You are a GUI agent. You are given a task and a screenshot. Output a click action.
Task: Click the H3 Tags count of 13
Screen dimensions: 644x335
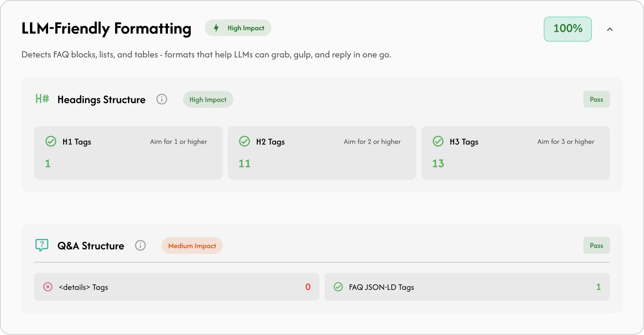438,163
